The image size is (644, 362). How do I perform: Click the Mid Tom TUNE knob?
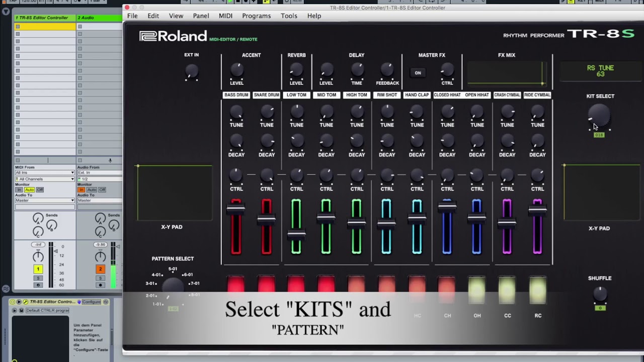[x=326, y=112]
